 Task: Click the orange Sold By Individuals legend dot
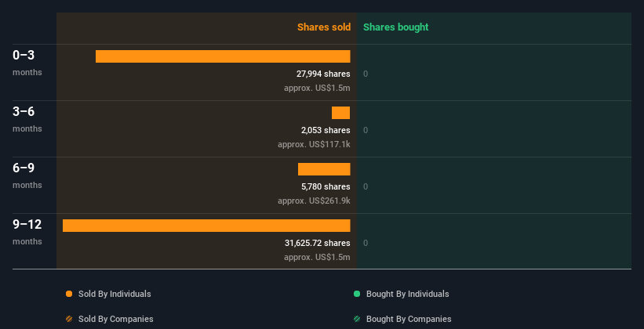(69, 294)
